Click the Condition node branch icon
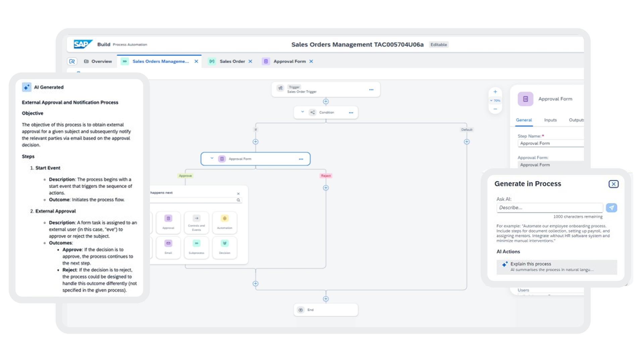This screenshot has height=362, width=644. pyautogui.click(x=312, y=112)
